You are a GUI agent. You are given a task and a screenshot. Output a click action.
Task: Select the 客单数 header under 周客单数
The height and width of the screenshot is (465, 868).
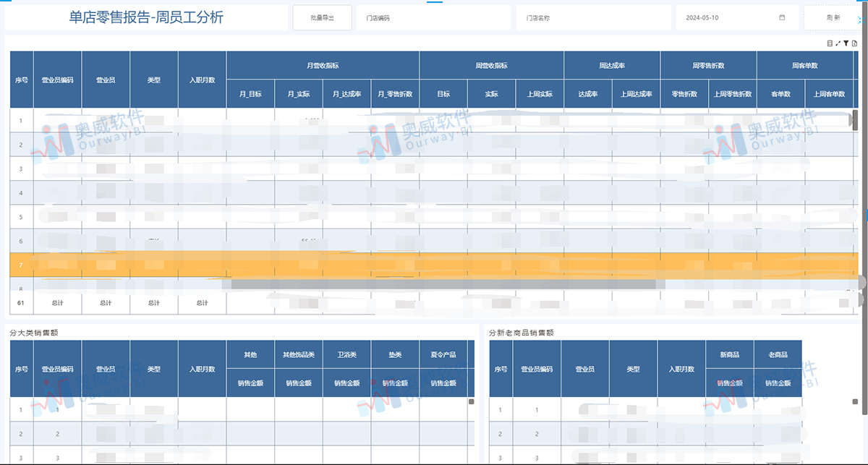tap(781, 94)
